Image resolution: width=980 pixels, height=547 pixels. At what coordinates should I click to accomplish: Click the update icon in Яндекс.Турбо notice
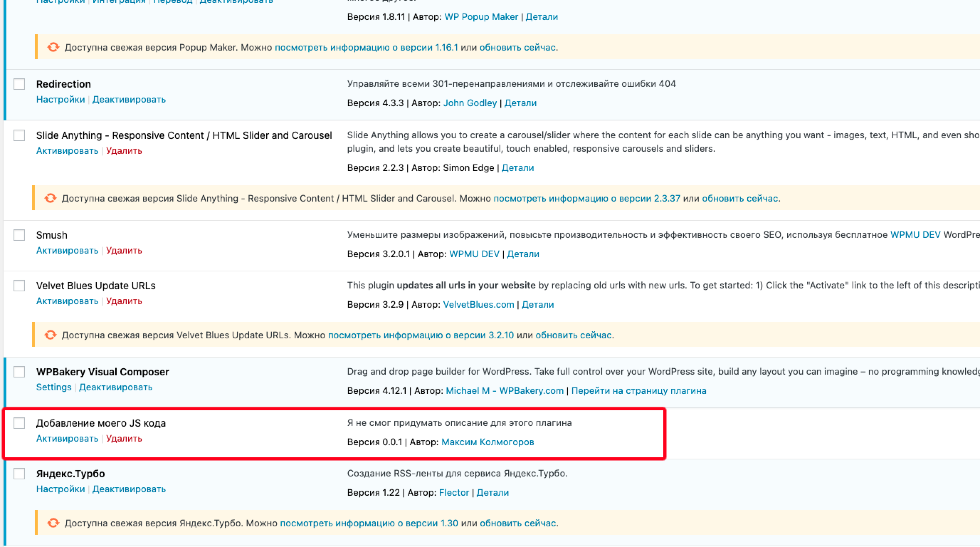53,523
